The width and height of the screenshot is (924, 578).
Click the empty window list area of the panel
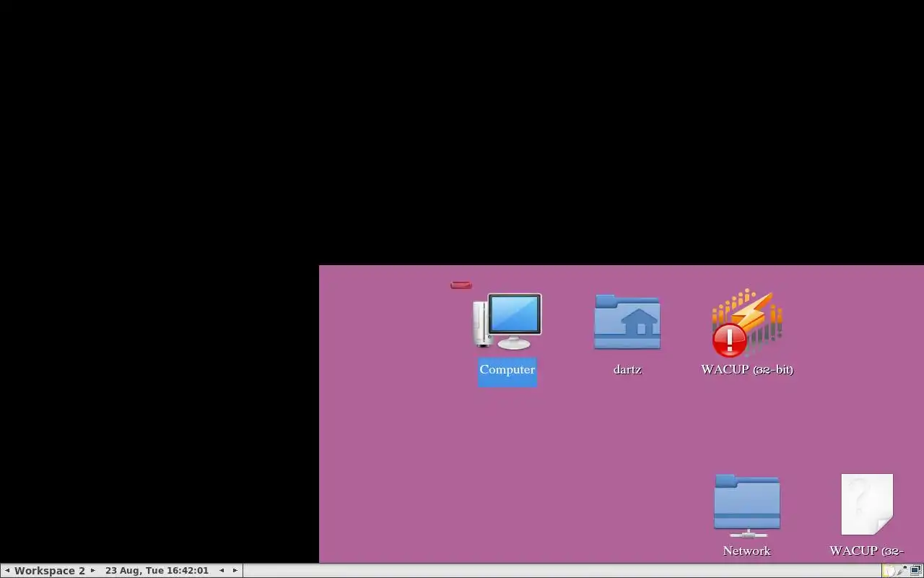562,571
